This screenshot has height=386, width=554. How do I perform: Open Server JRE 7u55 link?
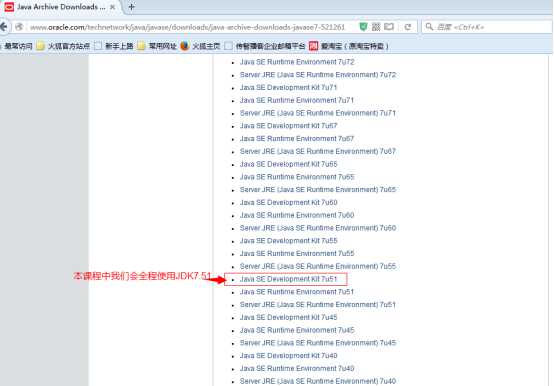(x=318, y=266)
